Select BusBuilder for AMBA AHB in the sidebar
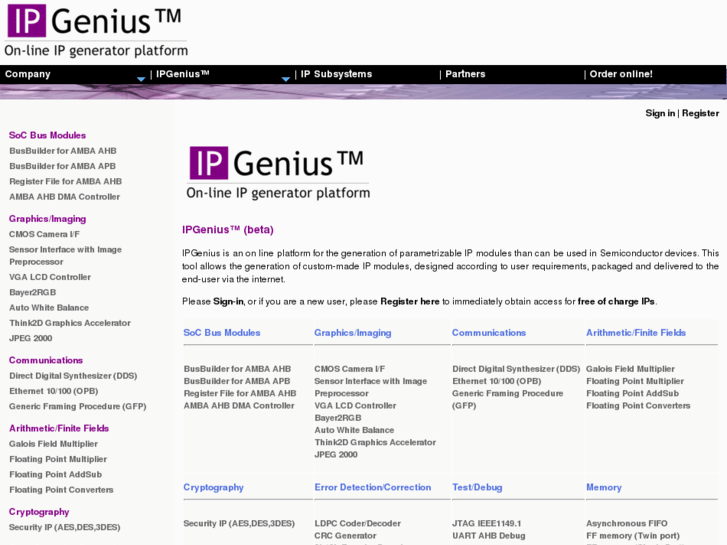 pyautogui.click(x=63, y=151)
